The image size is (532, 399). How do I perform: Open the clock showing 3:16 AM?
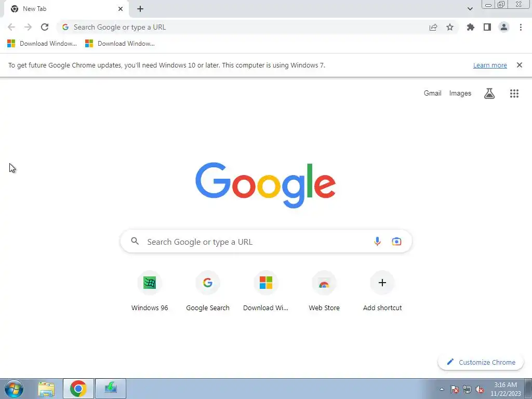point(506,389)
